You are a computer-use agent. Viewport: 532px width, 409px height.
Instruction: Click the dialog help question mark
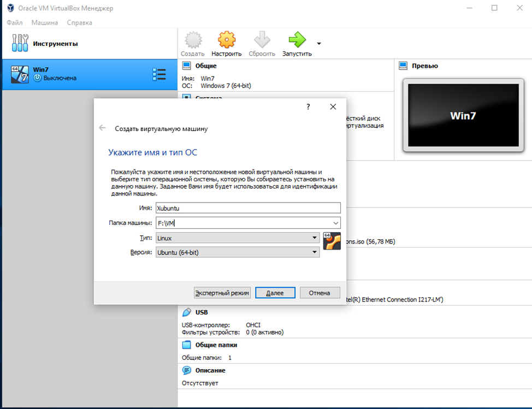[x=308, y=107]
